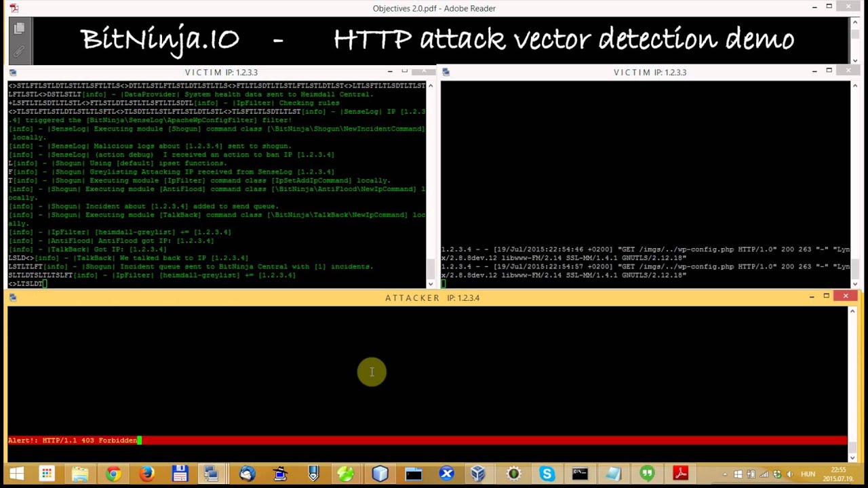Maximize the right Victim terminal window

(x=829, y=70)
